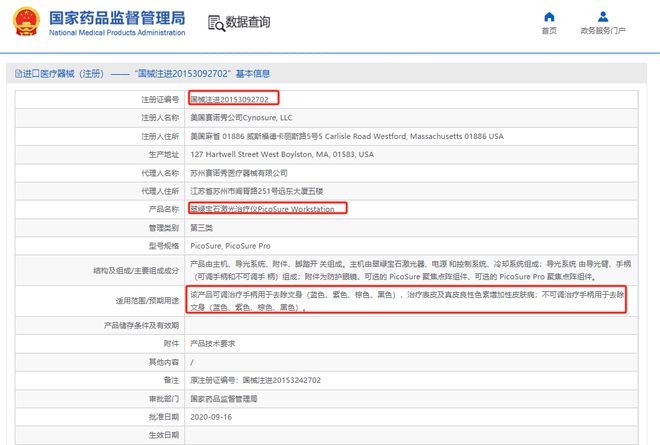Click the 其他内容 label

point(164,362)
